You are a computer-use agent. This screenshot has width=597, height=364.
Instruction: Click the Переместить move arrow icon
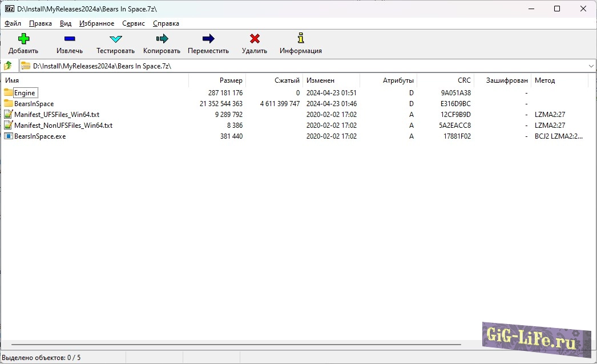pos(208,39)
